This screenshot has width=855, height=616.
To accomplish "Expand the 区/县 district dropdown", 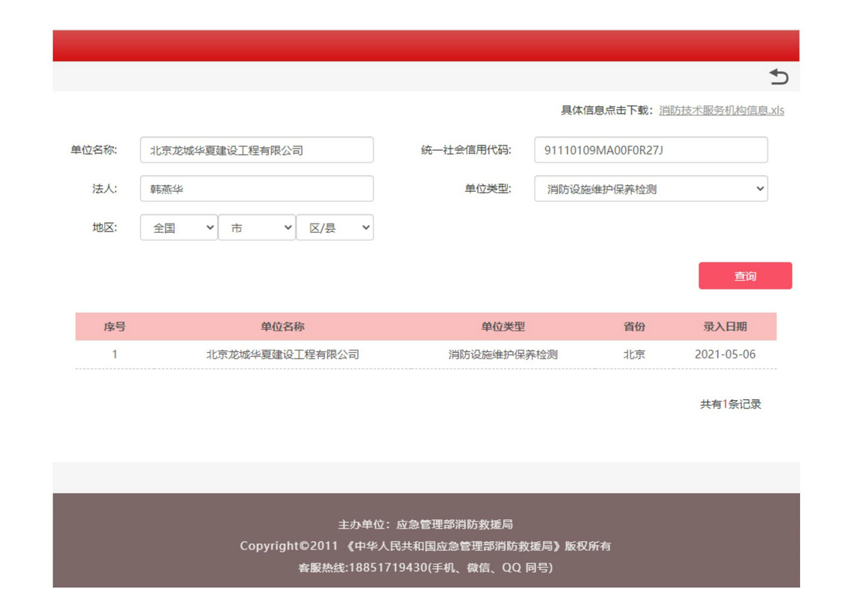I will coord(335,228).
